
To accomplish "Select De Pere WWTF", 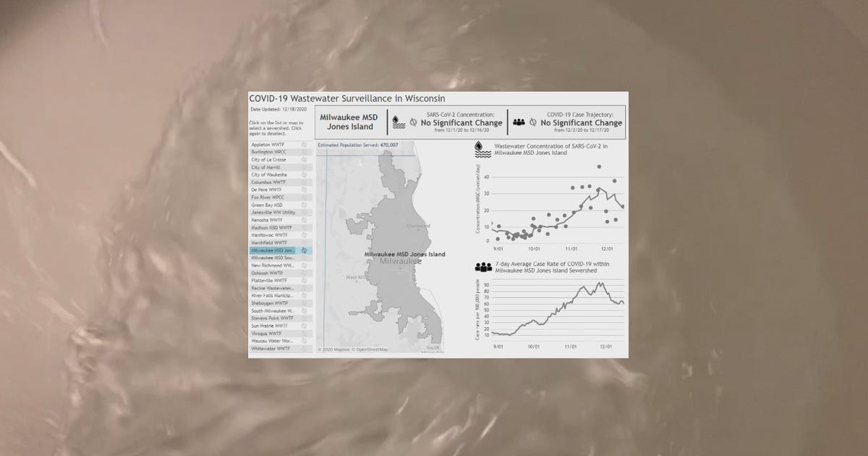I will coord(281,190).
